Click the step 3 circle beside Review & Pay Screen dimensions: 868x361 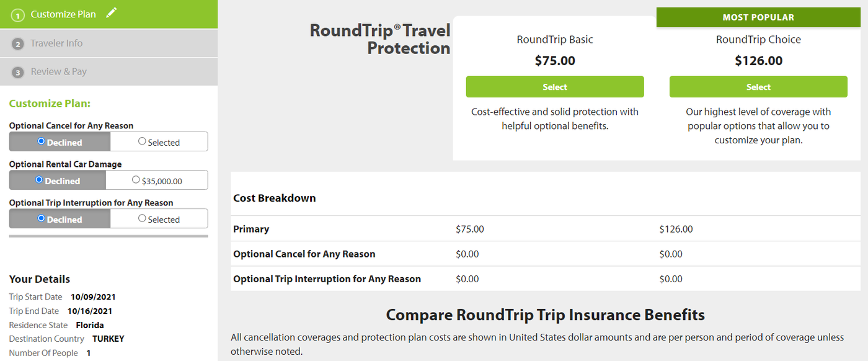click(17, 71)
